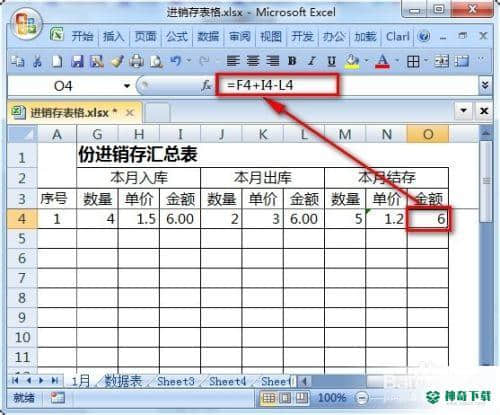Click the Cut scissors icon
This screenshot has width=500, height=415.
click(x=37, y=61)
